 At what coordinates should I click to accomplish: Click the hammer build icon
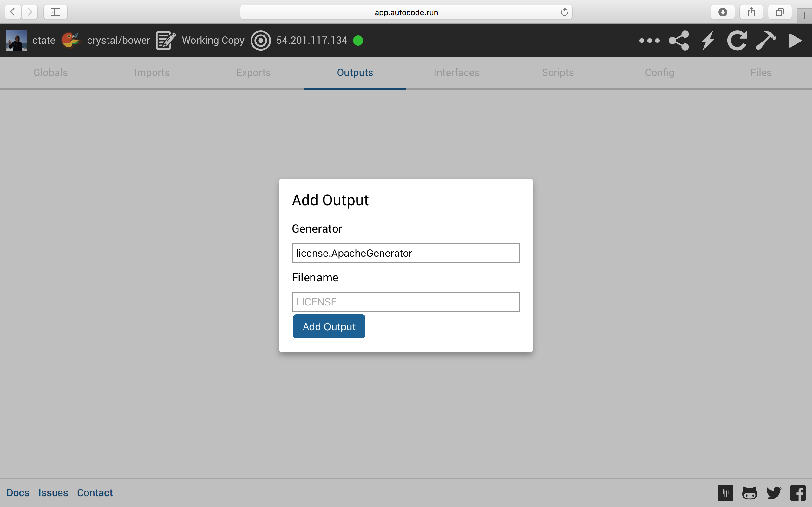pos(766,41)
